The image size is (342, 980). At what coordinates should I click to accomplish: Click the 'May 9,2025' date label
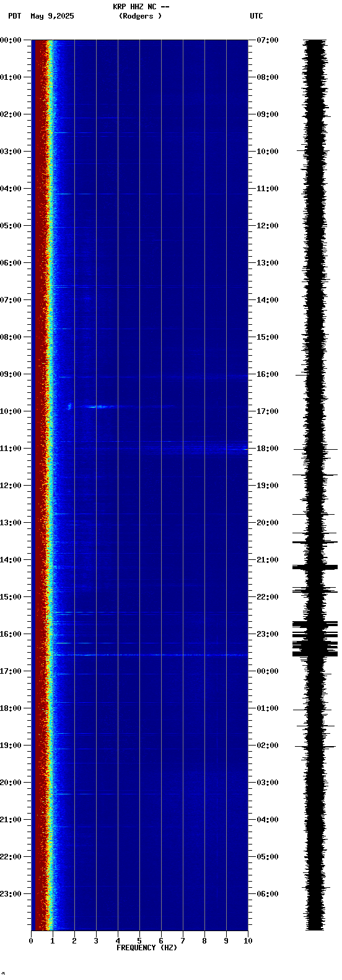click(x=52, y=16)
